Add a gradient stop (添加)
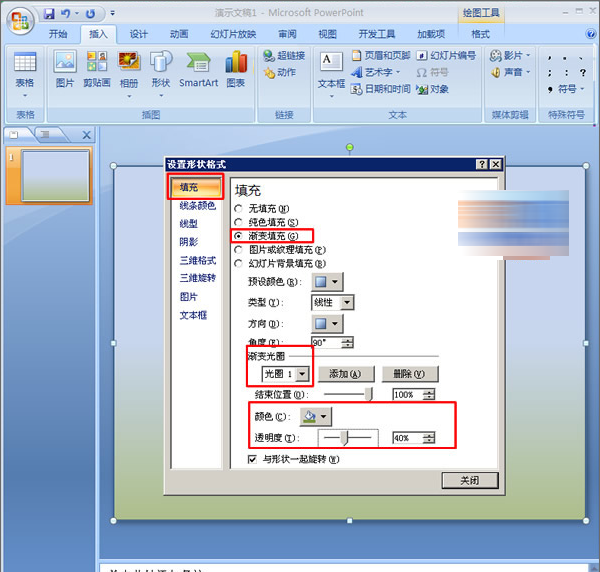This screenshot has width=600, height=572. tap(346, 374)
